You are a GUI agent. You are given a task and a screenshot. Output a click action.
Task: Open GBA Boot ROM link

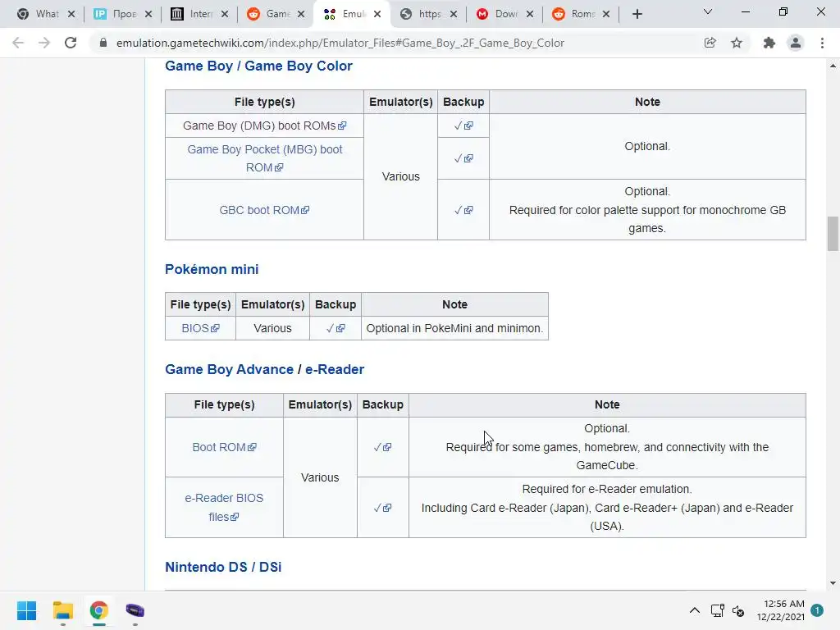point(224,447)
